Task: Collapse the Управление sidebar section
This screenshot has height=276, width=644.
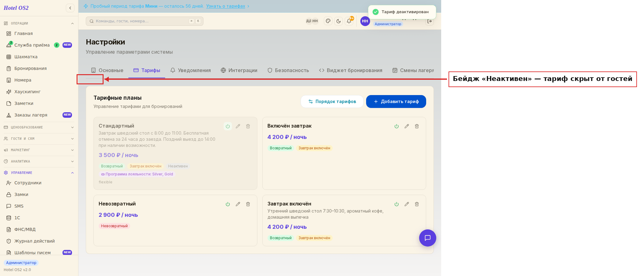Action: coord(39,173)
